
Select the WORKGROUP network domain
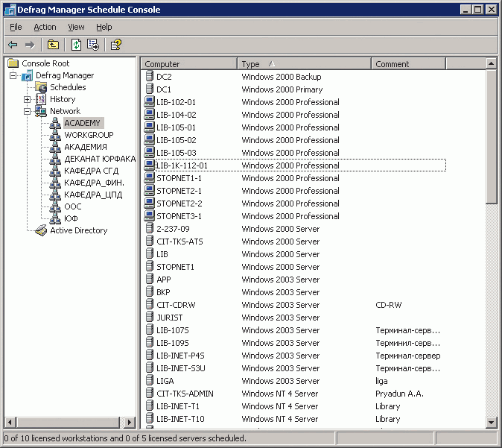89,135
